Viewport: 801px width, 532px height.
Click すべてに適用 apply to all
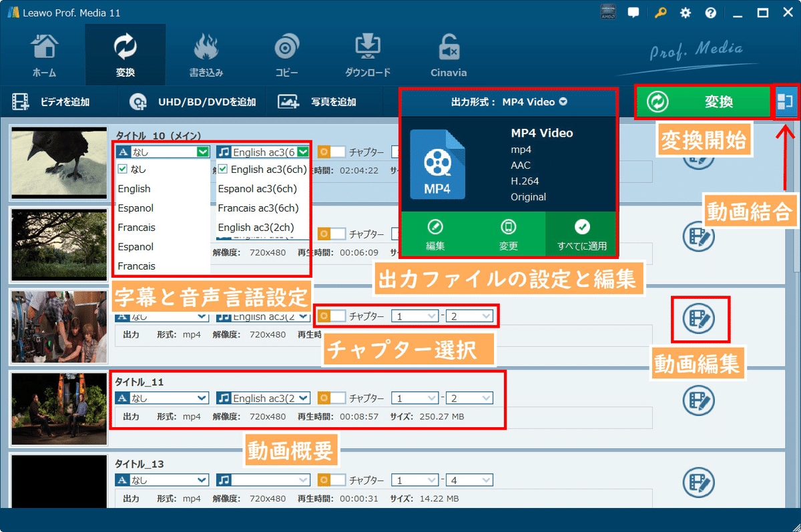[x=582, y=234]
